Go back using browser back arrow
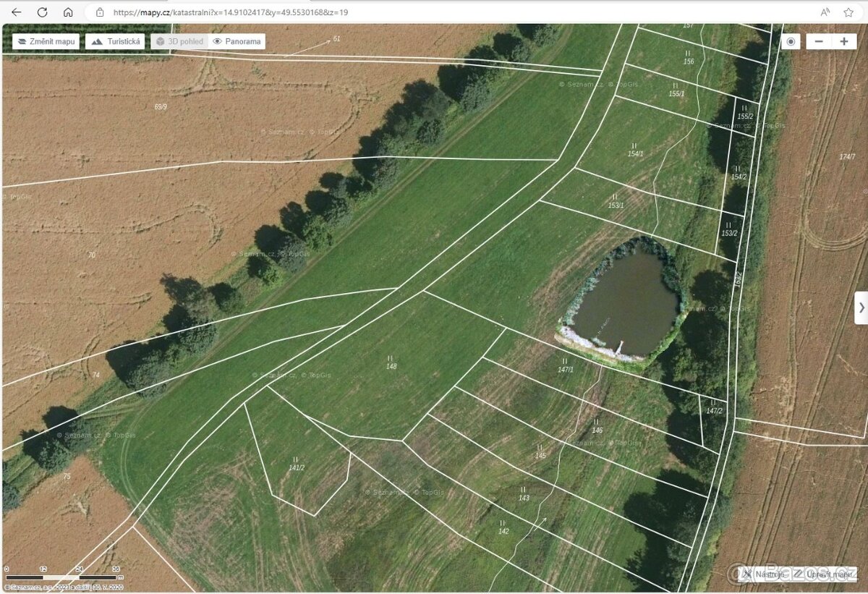 point(17,12)
